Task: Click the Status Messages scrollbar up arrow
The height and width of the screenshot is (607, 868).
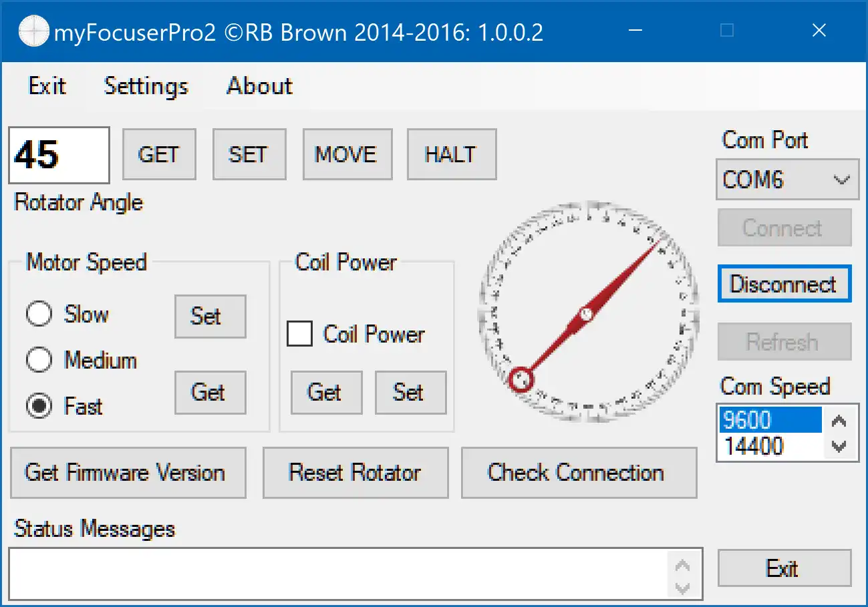Action: click(683, 566)
